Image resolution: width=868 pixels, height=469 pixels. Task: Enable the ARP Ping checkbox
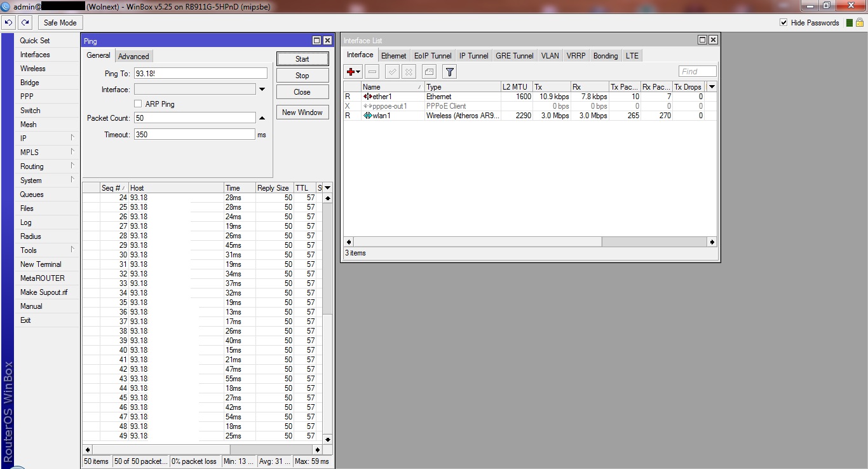(x=138, y=104)
